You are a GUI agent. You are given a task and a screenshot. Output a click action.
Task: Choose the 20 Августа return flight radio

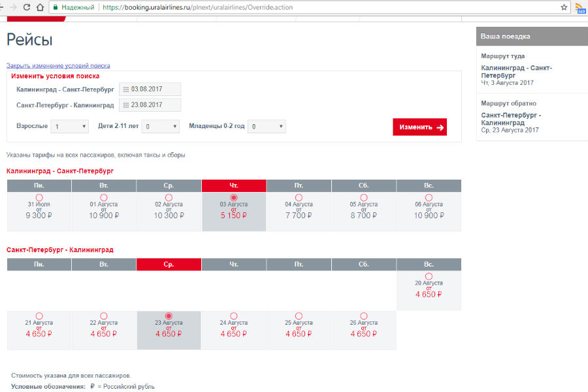(429, 276)
